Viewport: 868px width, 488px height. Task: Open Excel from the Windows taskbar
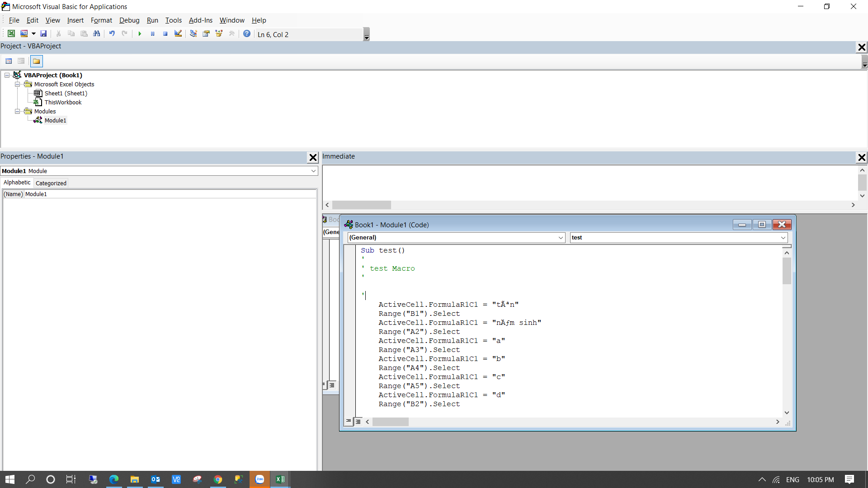coord(280,479)
